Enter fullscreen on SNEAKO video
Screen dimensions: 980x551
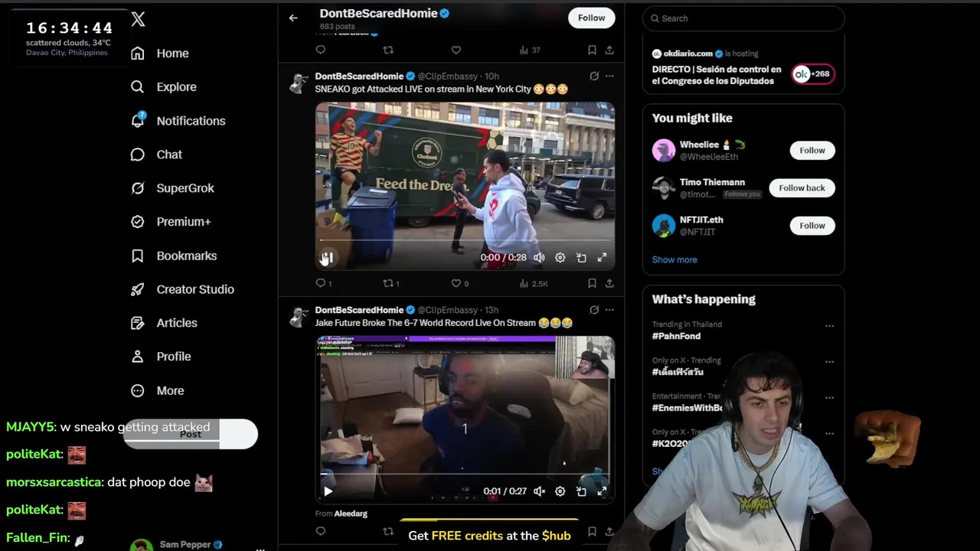pyautogui.click(x=602, y=258)
